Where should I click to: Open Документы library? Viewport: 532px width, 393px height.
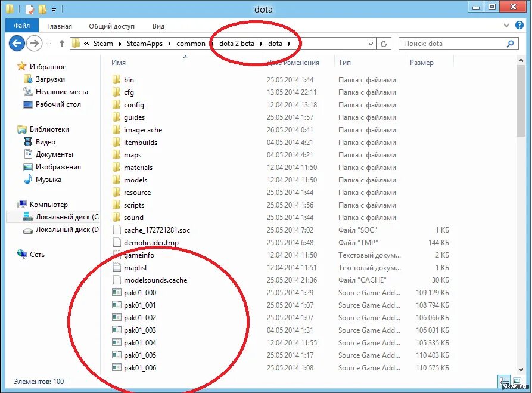(x=54, y=154)
